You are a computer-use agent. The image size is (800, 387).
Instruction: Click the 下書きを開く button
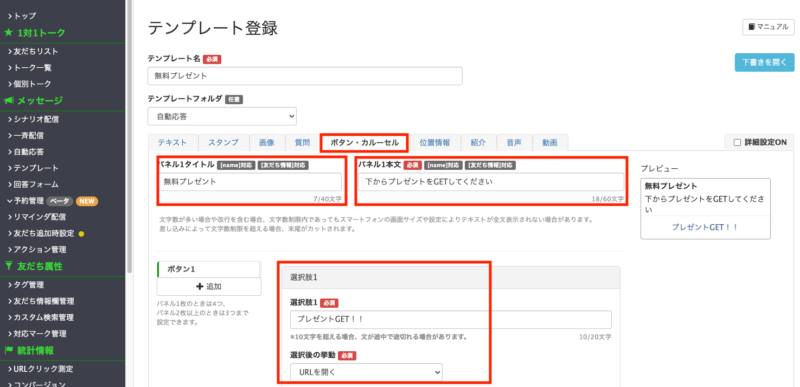tap(764, 63)
